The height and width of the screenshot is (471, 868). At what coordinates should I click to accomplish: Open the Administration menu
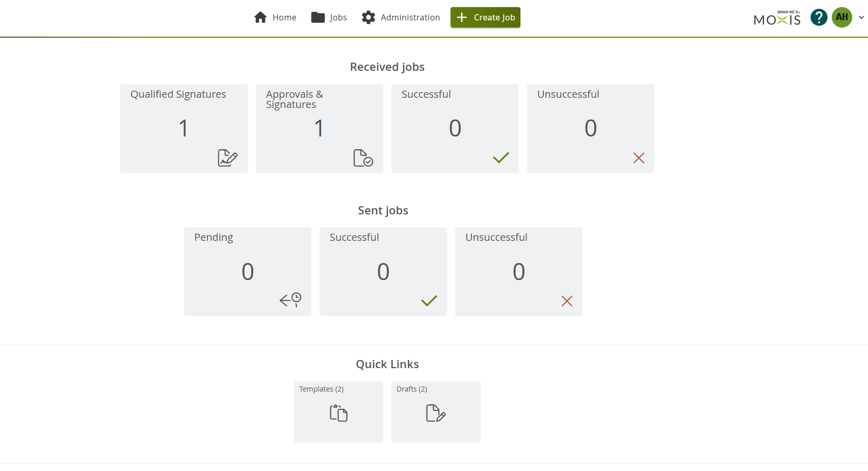tap(401, 17)
